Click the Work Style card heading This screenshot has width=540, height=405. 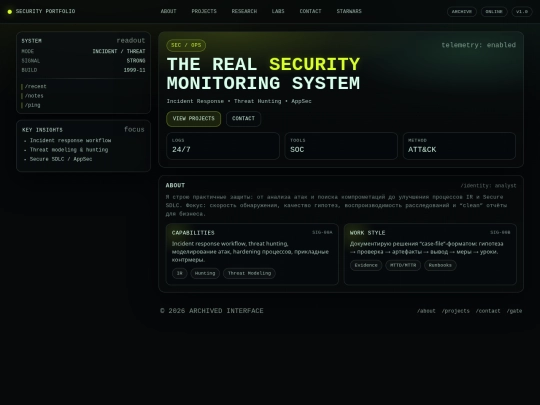[x=367, y=233]
